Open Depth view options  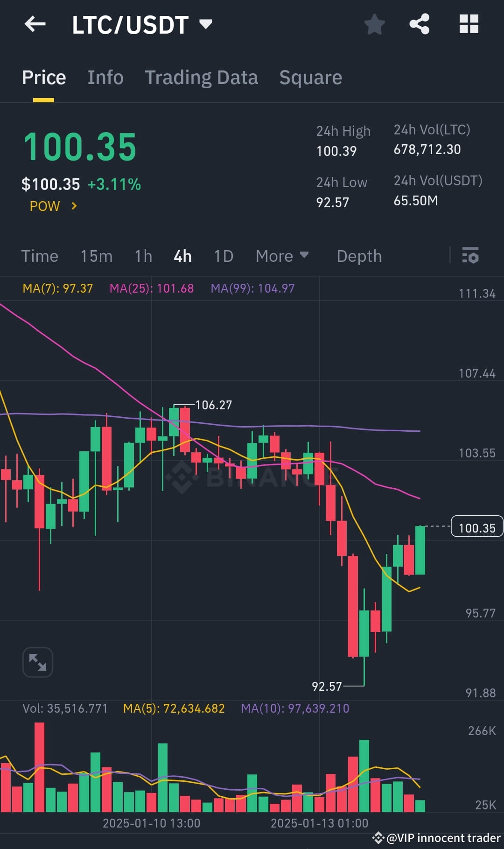(358, 256)
